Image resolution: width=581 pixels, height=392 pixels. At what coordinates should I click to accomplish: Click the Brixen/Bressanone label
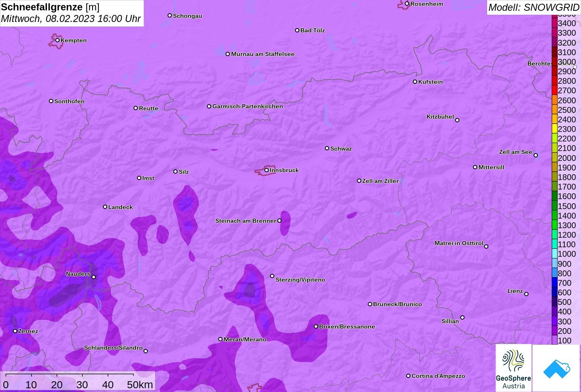[347, 326]
